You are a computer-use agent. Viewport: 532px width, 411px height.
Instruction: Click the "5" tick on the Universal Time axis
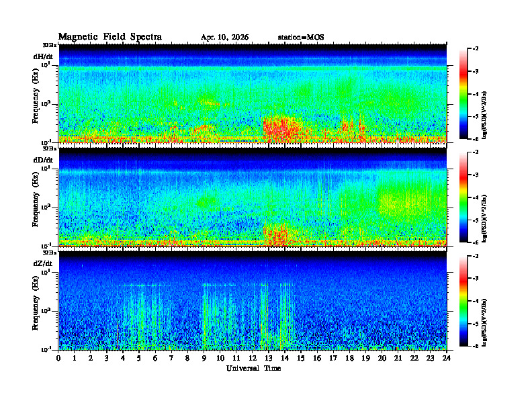[x=139, y=359]
